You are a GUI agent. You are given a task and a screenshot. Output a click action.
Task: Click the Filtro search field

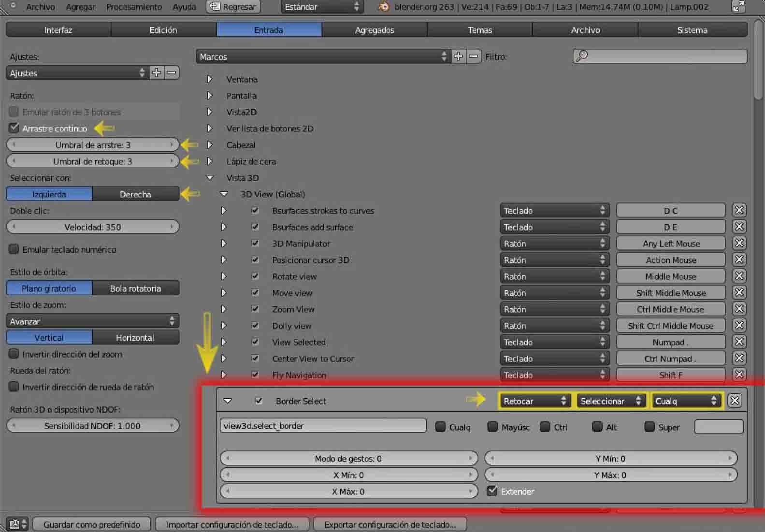coord(660,56)
